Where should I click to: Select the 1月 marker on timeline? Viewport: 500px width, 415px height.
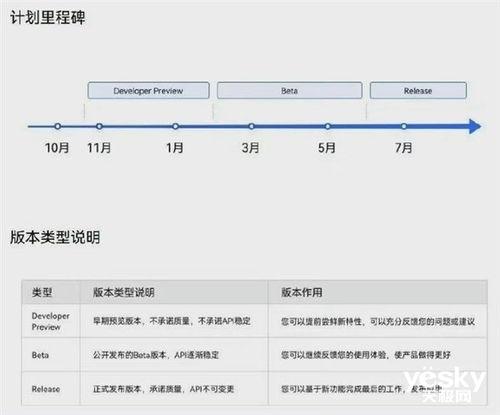coord(175,126)
